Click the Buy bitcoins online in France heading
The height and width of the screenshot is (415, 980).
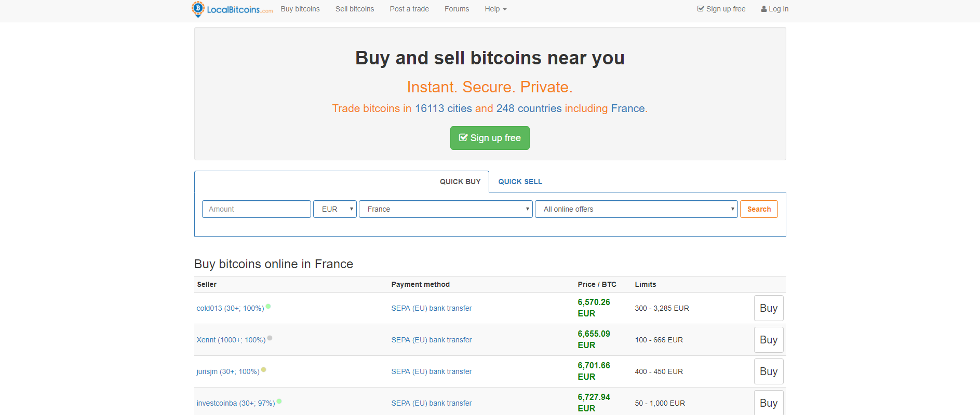(274, 264)
